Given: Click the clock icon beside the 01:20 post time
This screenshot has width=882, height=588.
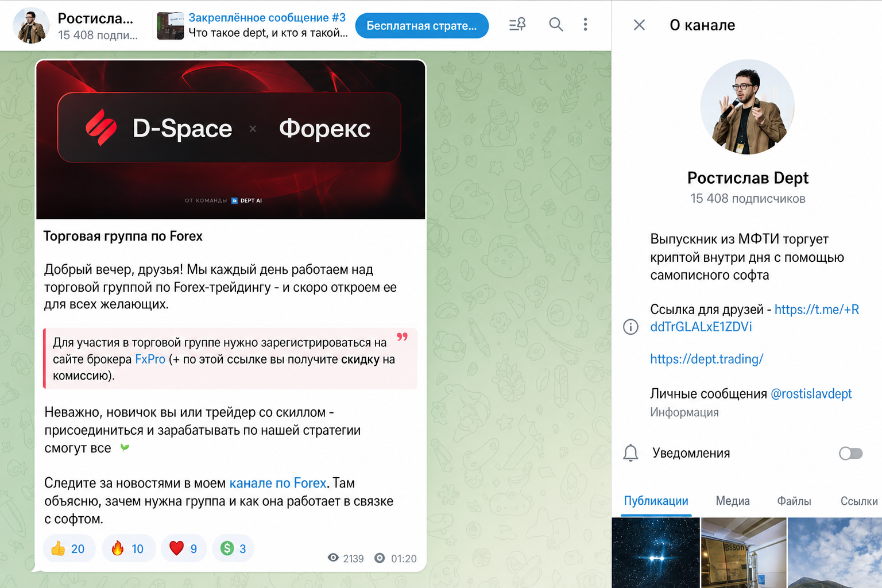Looking at the screenshot, I should 380,558.
